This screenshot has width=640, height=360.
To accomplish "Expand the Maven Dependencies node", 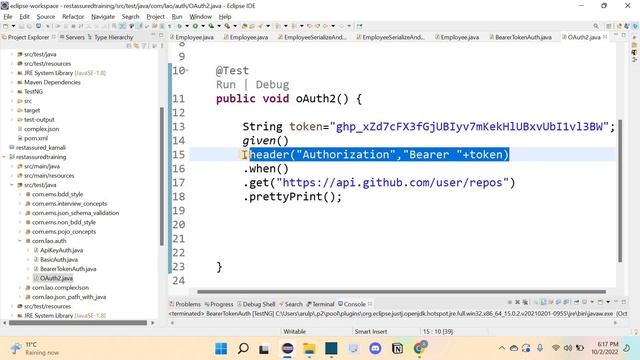I will point(12,82).
